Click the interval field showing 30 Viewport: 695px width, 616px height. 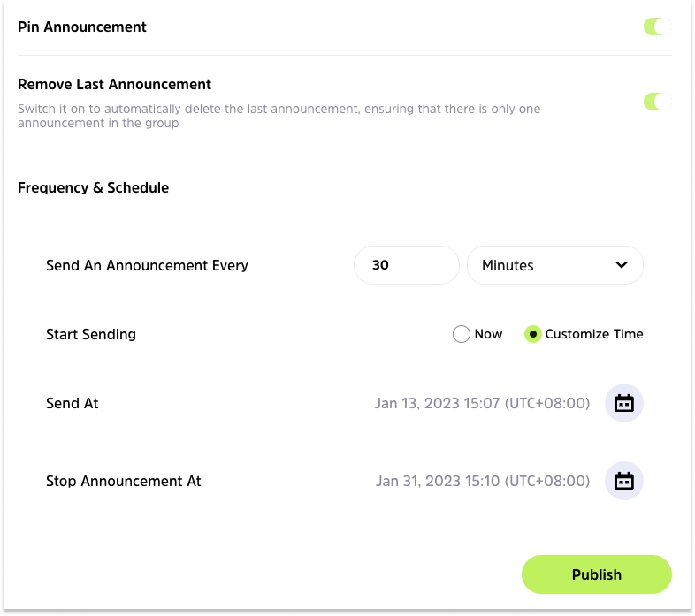[406, 265]
